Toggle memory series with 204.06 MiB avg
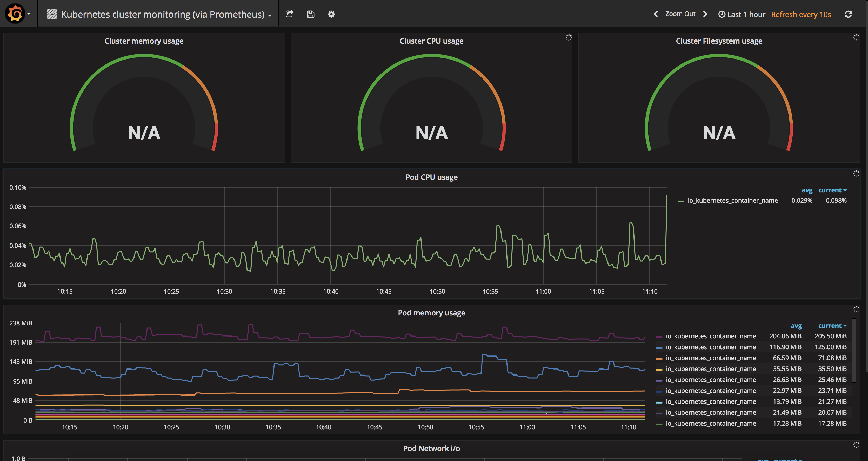This screenshot has height=461, width=868. pos(711,336)
